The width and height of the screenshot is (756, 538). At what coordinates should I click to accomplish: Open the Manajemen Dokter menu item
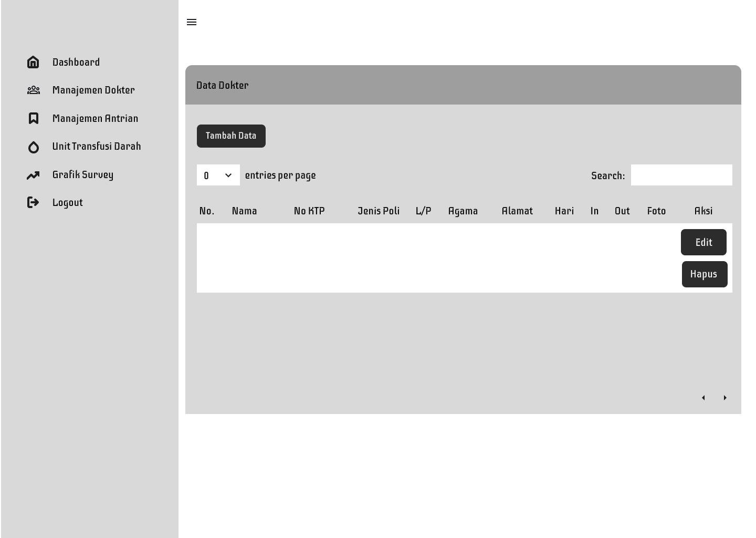point(93,90)
